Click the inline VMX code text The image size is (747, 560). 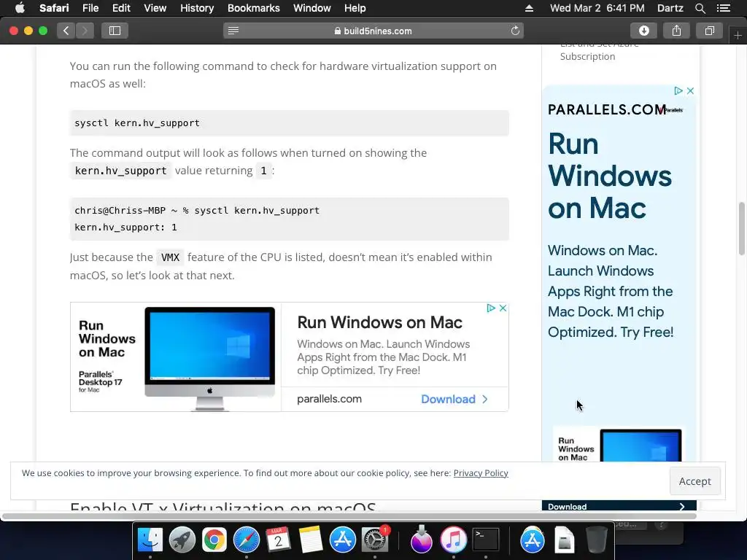click(170, 257)
